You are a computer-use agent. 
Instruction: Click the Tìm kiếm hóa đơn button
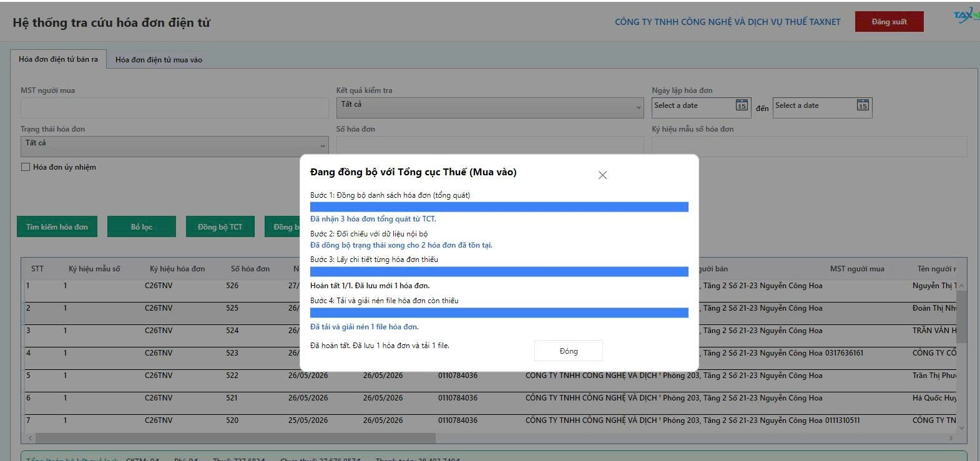point(57,227)
